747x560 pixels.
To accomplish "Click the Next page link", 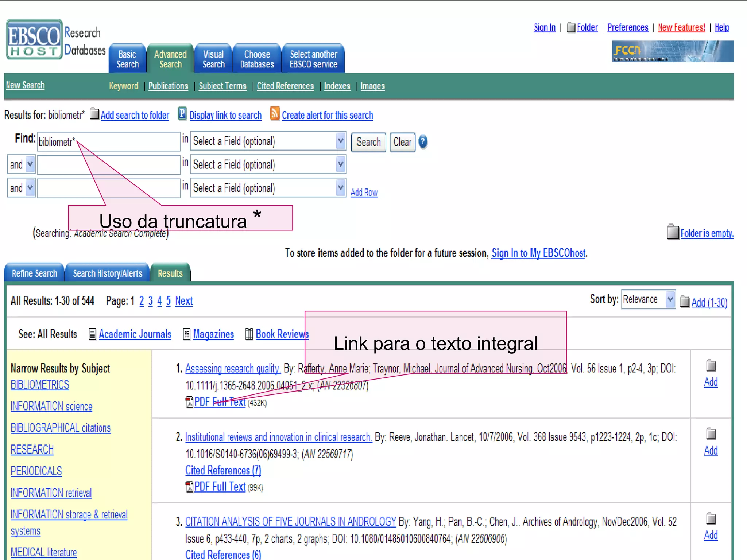I will pos(184,301).
